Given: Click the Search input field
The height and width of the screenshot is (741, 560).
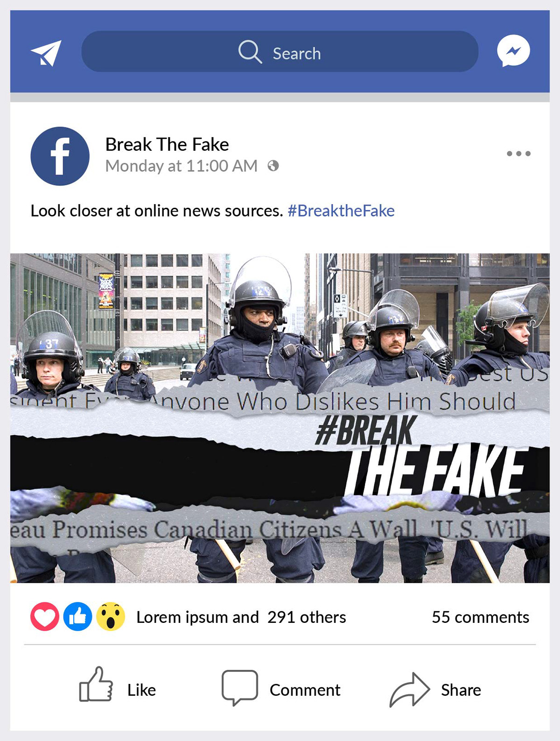Looking at the screenshot, I should pyautogui.click(x=280, y=51).
